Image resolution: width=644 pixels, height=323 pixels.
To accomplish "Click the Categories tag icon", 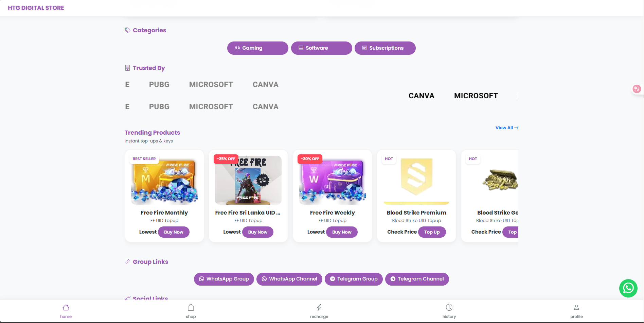I will click(127, 30).
